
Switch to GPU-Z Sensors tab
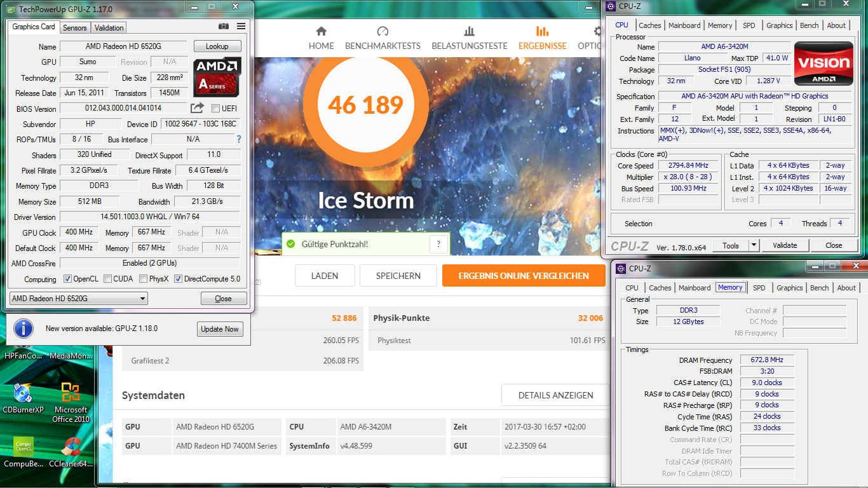pyautogui.click(x=75, y=28)
